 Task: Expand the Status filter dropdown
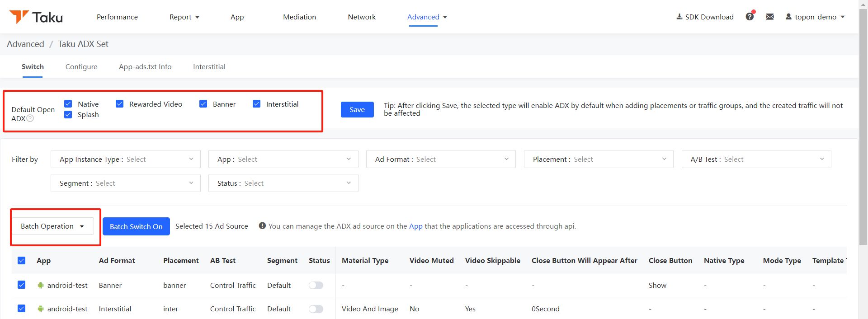pos(283,183)
